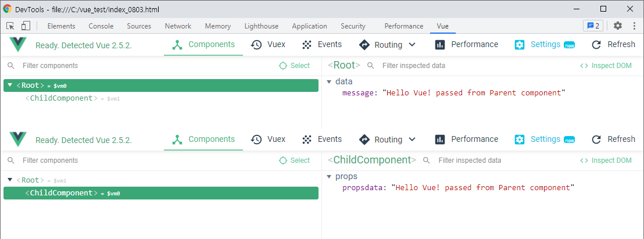
Task: Maximize the DevTools window
Action: pyautogui.click(x=603, y=9)
